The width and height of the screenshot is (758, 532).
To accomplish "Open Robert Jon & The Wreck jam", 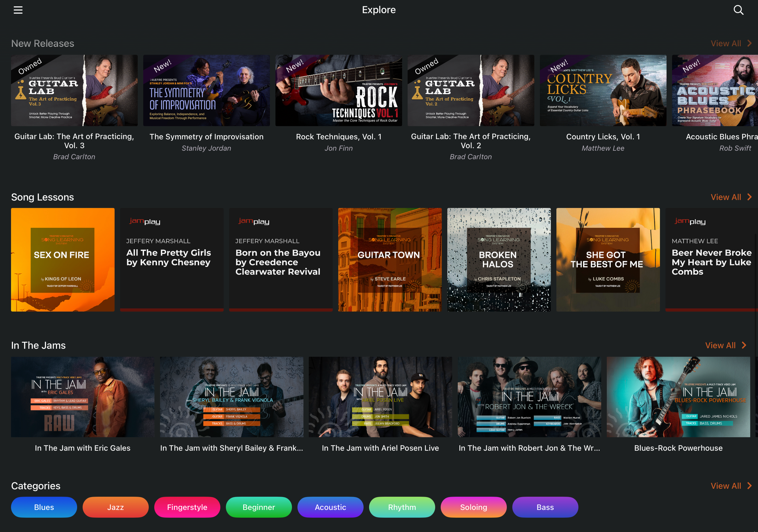I will click(529, 397).
